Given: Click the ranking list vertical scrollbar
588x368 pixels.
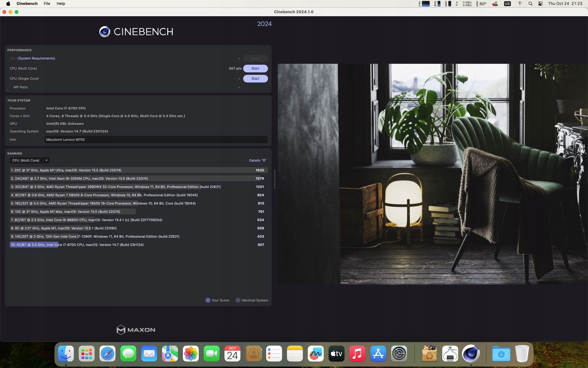Looking at the screenshot, I should [274, 179].
